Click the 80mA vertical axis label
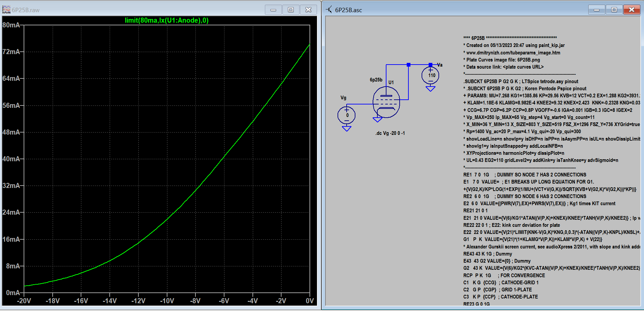The width and height of the screenshot is (644, 311). click(x=11, y=25)
